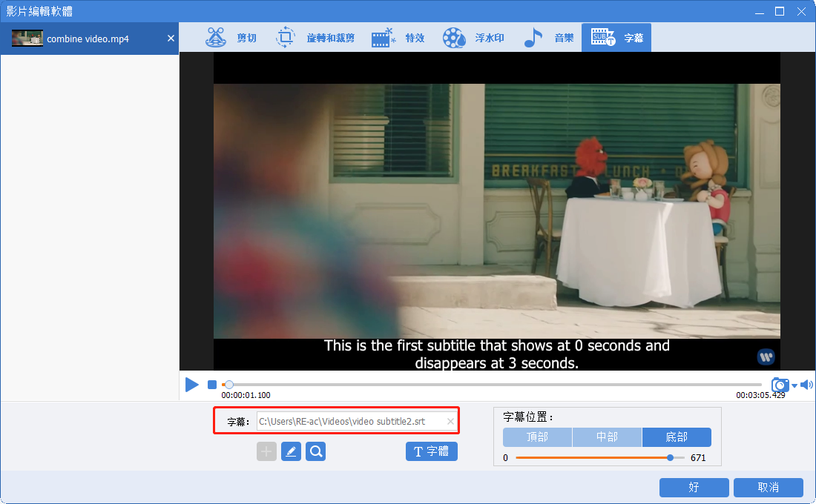Clear the subtitle file path
Viewport: 816px width, 504px height.
(x=451, y=421)
